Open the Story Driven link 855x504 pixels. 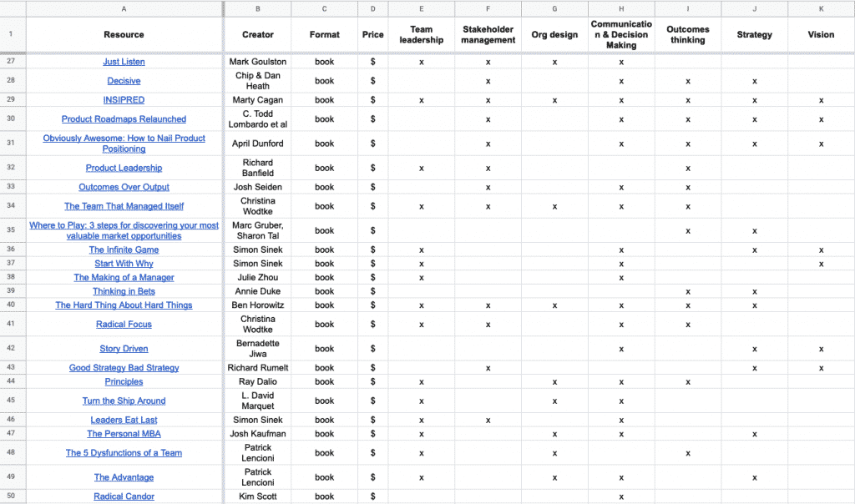124,349
